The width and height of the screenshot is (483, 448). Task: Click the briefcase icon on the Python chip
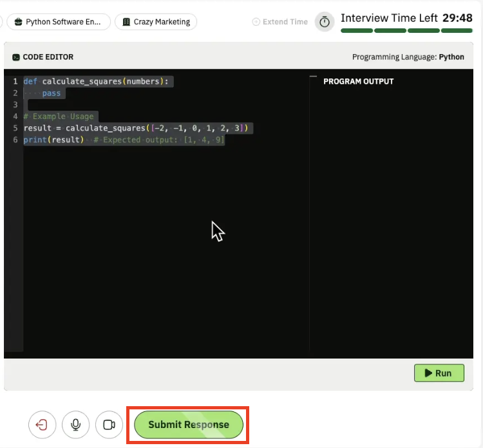coord(18,22)
